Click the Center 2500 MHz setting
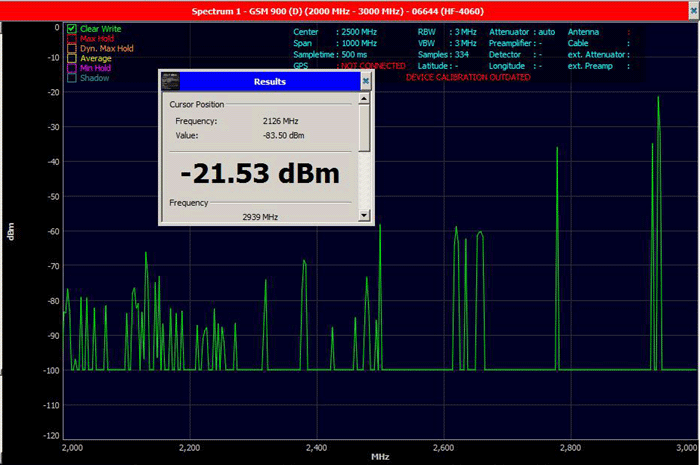 pyautogui.click(x=335, y=32)
